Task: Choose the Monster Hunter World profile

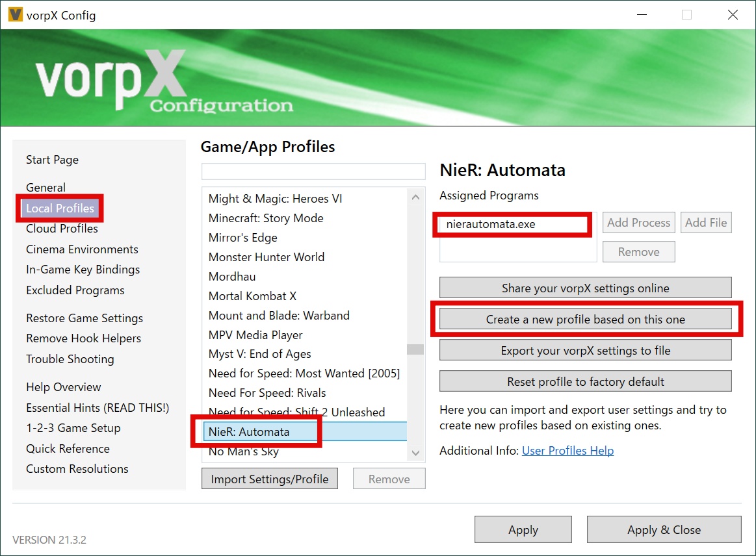Action: (266, 257)
